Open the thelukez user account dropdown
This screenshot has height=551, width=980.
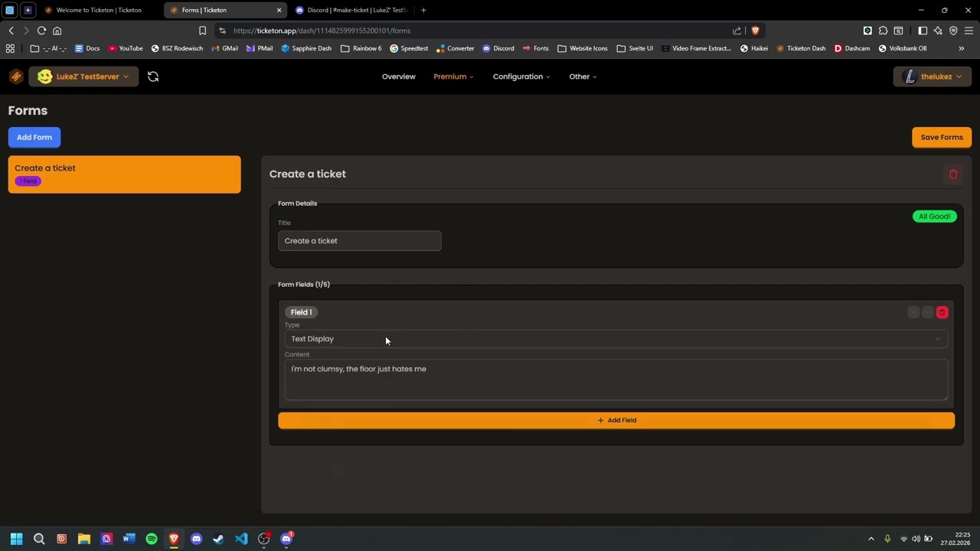[x=932, y=77]
